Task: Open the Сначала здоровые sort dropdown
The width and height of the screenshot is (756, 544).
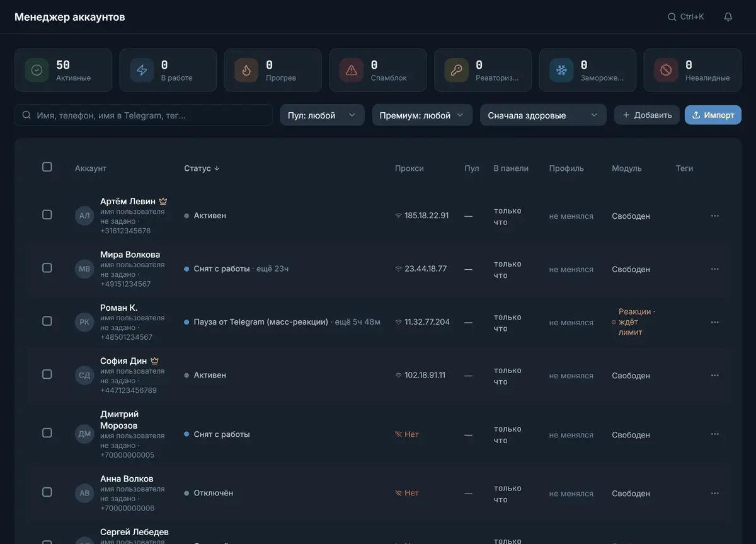Action: tap(543, 115)
